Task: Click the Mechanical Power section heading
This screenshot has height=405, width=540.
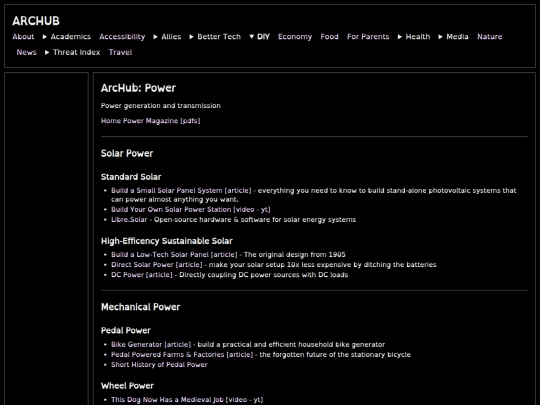Action: 141,307
